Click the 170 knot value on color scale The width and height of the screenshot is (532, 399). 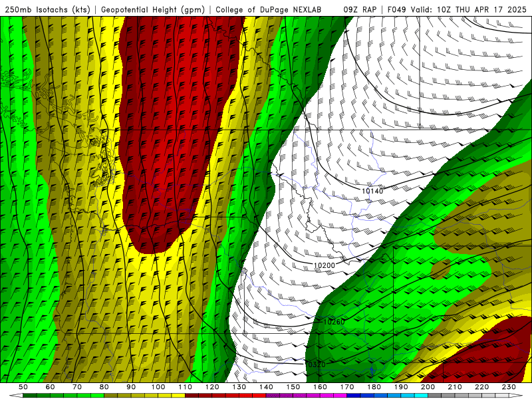[x=347, y=387]
